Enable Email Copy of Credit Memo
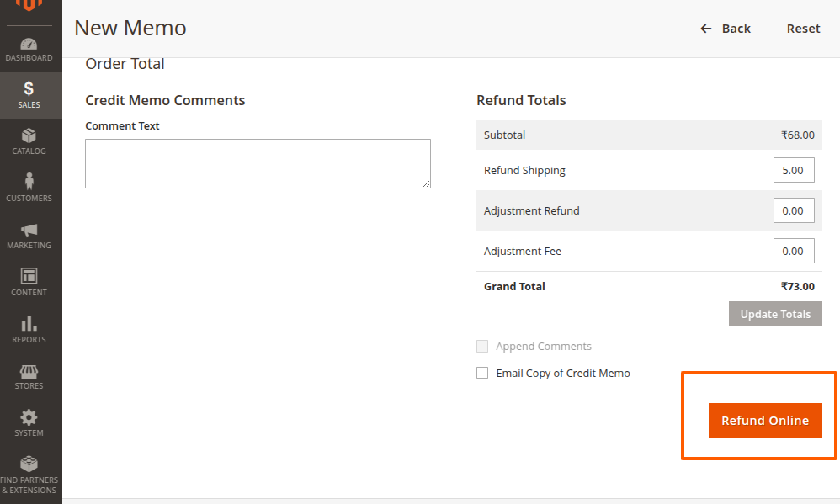840x504 pixels. click(x=482, y=373)
